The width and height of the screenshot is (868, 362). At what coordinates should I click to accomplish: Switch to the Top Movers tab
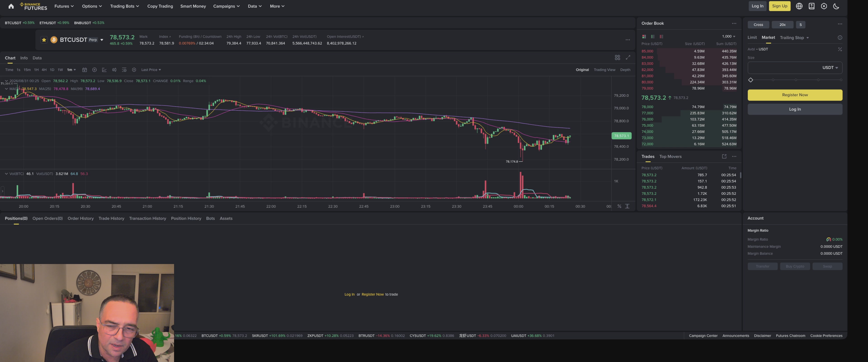tap(670, 157)
